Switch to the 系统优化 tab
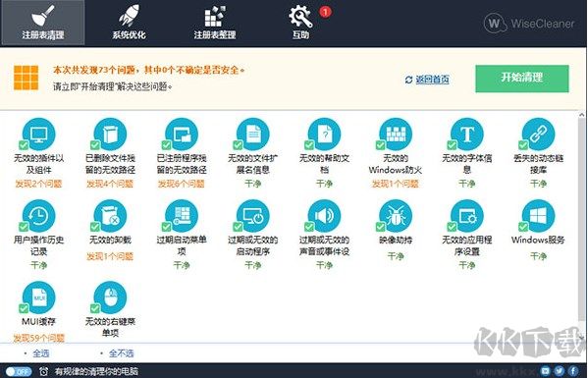 tap(129, 23)
